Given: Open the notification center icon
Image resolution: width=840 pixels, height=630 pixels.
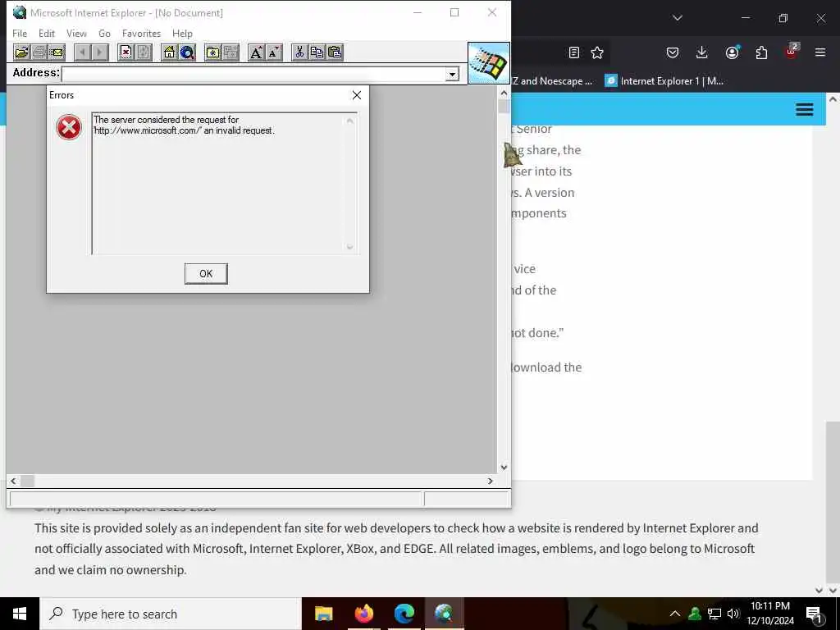Looking at the screenshot, I should point(814,614).
